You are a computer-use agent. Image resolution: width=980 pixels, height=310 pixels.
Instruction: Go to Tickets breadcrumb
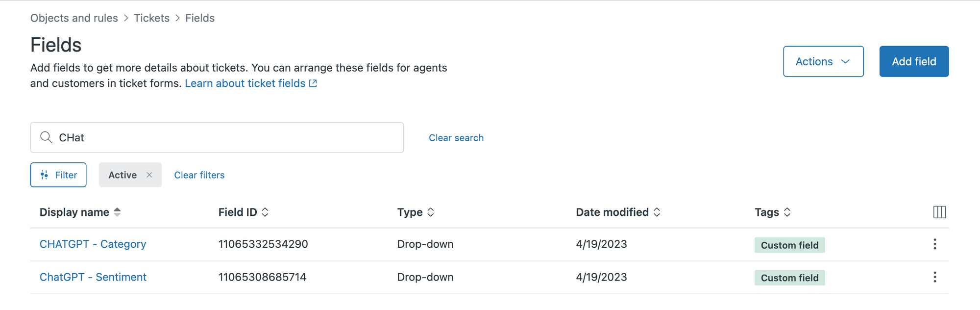tap(151, 18)
